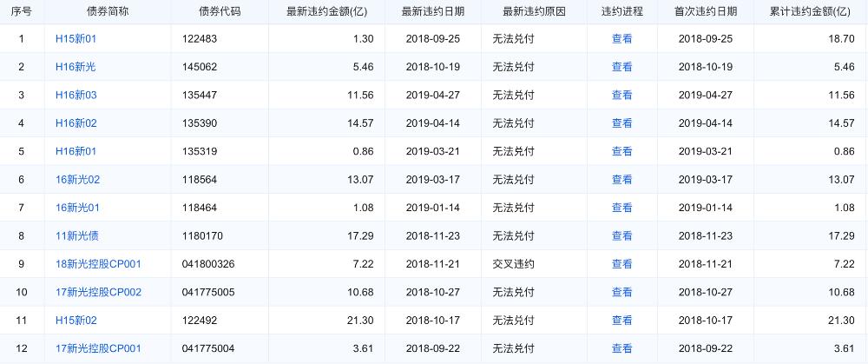Select bond code 1180170
Viewport: 868px width, 364px height.
click(202, 236)
